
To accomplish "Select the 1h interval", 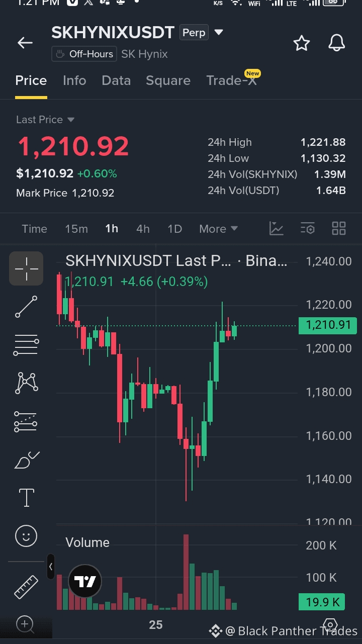I will 112,229.
